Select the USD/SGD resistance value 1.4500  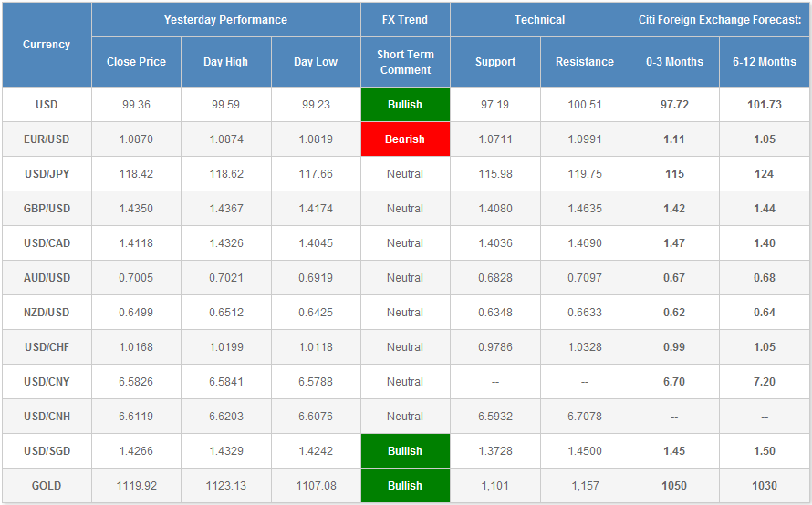(x=585, y=451)
